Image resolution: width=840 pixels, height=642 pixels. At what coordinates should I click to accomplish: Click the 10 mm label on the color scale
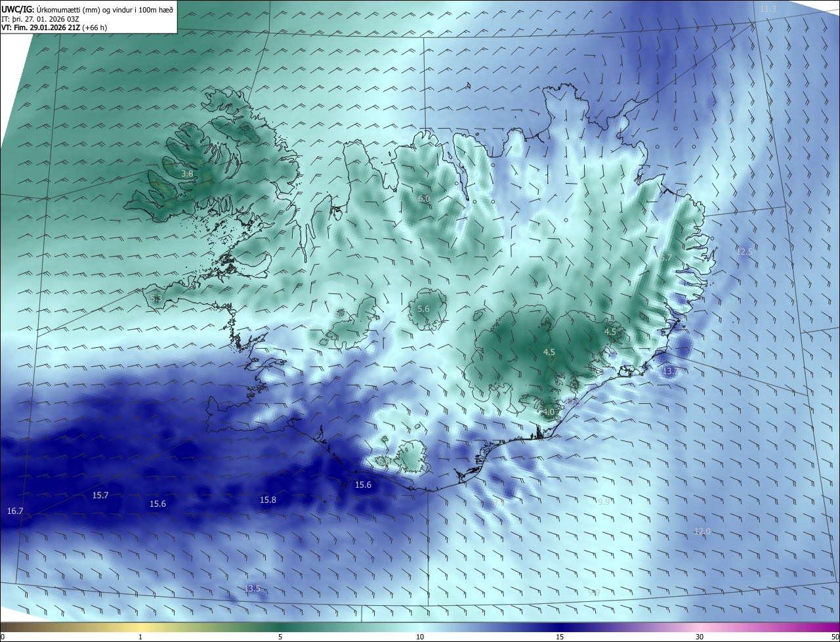tap(420, 637)
